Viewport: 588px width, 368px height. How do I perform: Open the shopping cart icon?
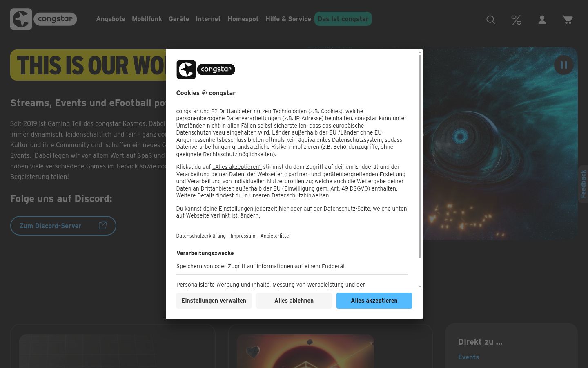coord(568,20)
